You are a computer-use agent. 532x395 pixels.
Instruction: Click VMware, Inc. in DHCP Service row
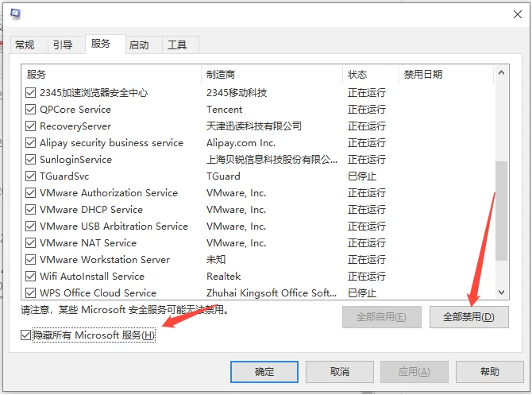[236, 209]
